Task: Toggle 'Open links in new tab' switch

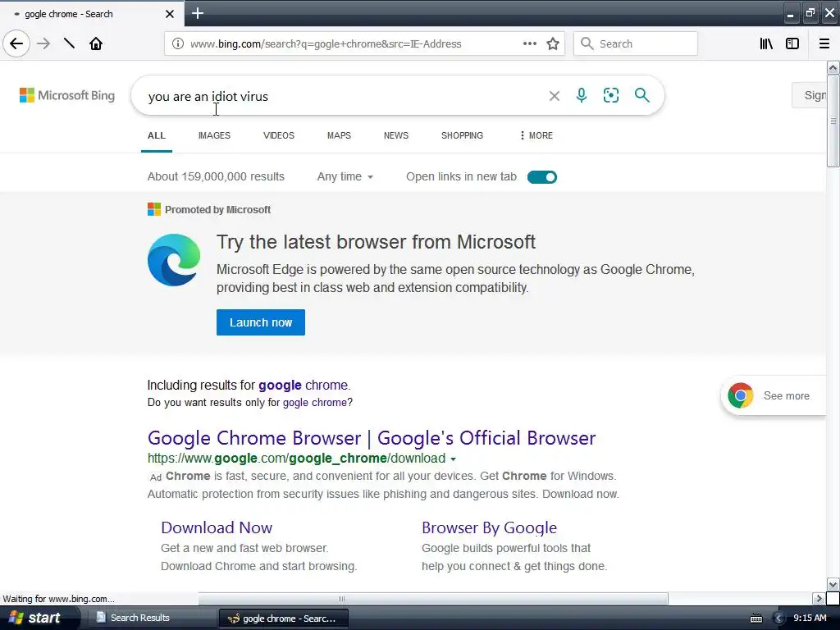Action: coord(541,177)
